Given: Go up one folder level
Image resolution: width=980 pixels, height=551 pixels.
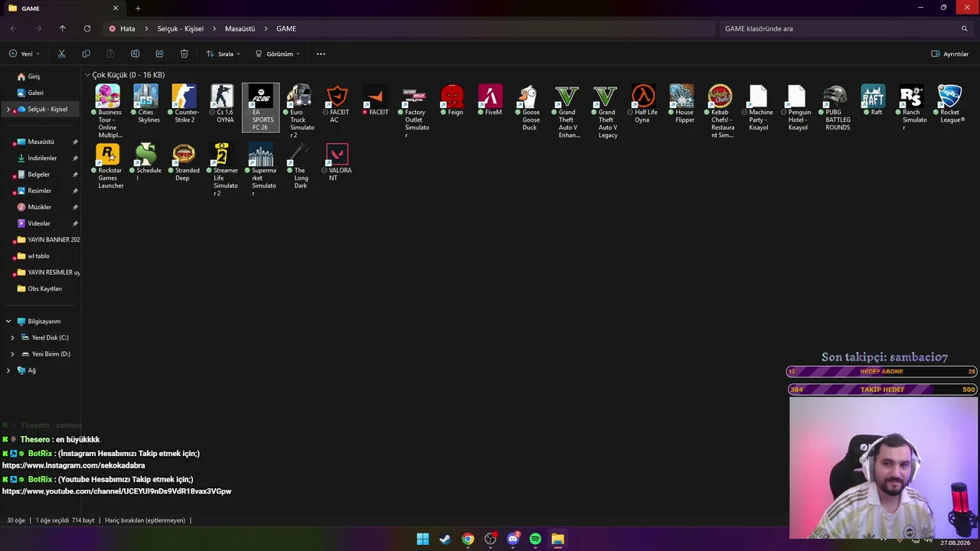Looking at the screenshot, I should pyautogui.click(x=62, y=28).
